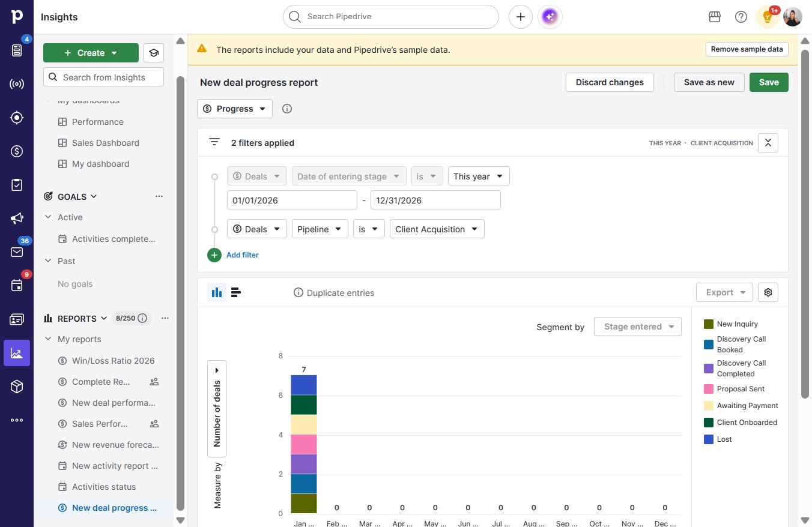Click Discard changes button
Screen dimensions: 812x527
(x=610, y=82)
